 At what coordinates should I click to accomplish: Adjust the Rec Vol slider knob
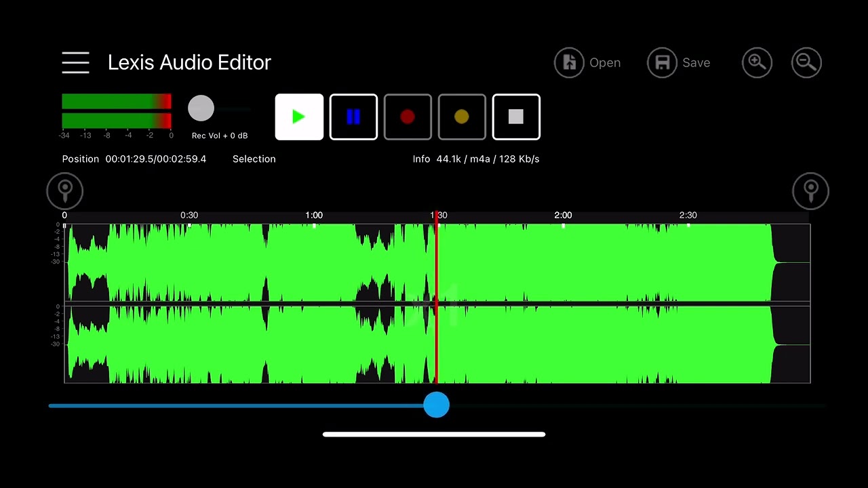coord(201,108)
